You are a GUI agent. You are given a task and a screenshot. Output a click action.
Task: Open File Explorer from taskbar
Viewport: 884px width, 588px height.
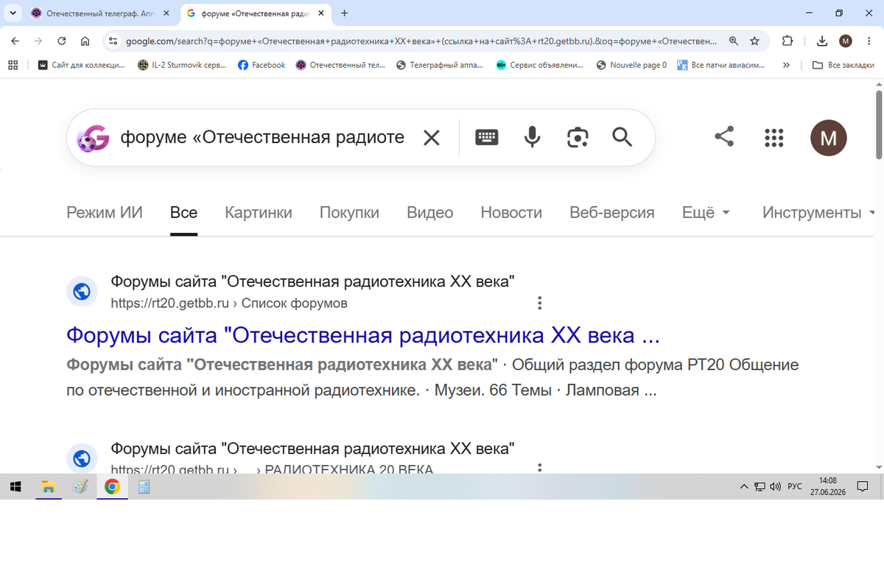tap(49, 486)
